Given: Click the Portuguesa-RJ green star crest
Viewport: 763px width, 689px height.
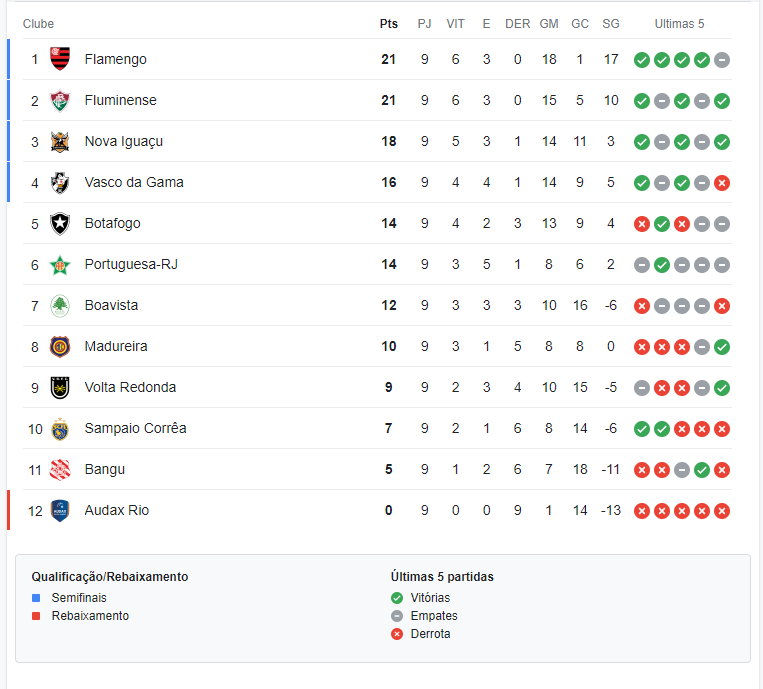Looking at the screenshot, I should pyautogui.click(x=60, y=265).
